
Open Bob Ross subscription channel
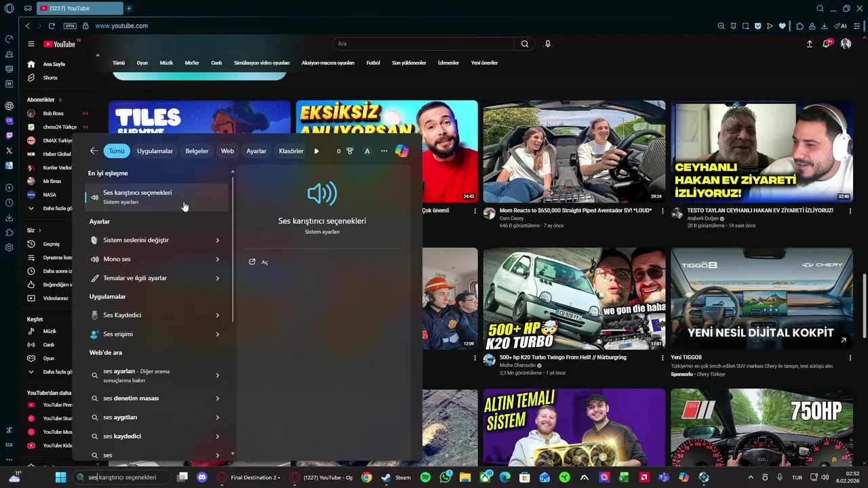[53, 113]
